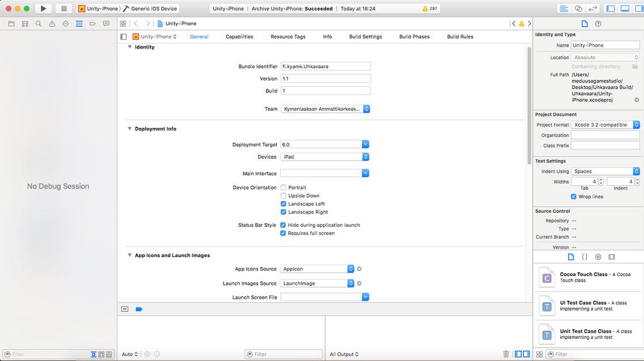Show the Standard editor

click(564, 9)
